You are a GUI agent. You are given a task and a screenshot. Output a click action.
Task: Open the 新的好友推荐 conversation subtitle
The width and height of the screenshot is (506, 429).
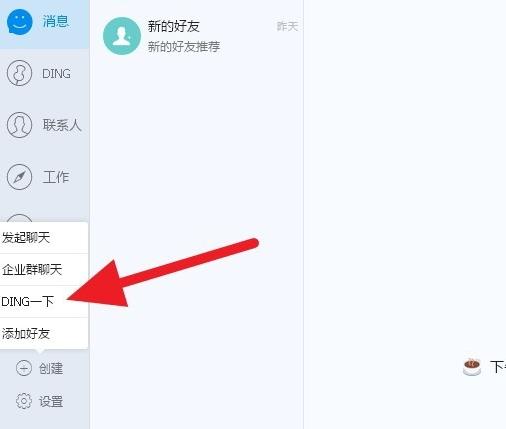[184, 47]
